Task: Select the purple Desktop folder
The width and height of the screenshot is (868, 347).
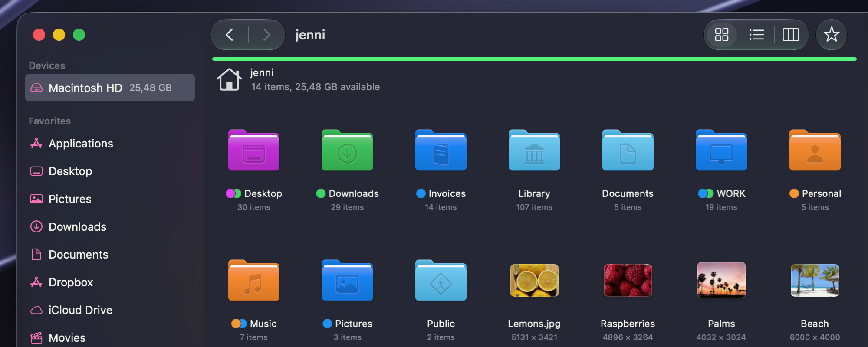Action: tap(254, 150)
